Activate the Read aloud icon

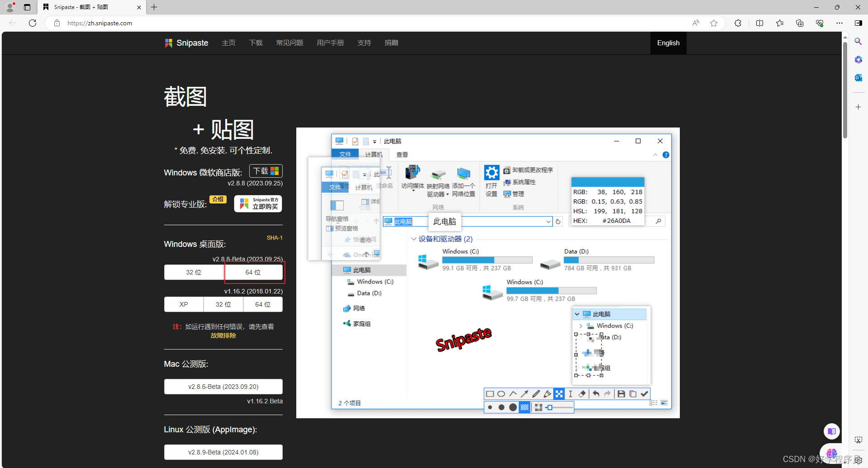(696, 23)
